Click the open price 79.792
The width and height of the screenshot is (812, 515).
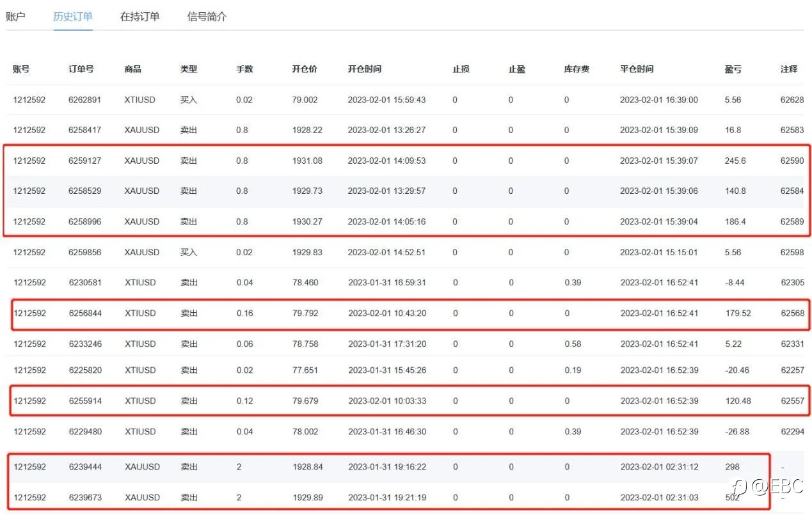305,313
